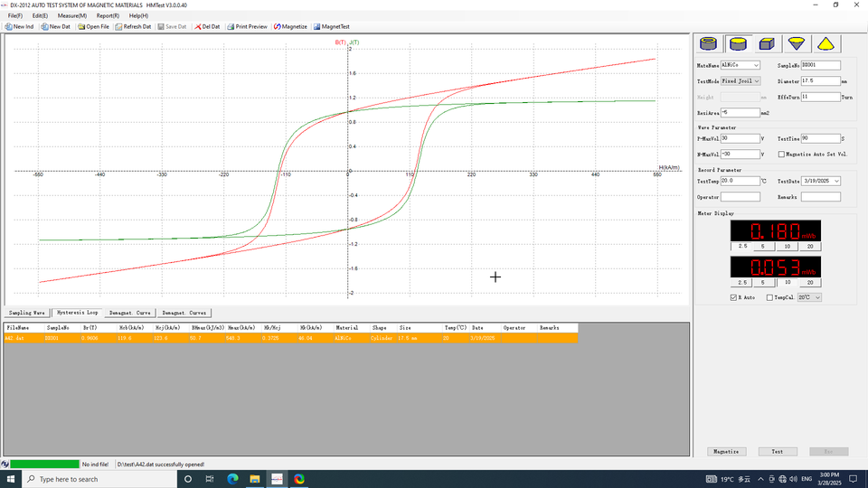Image resolution: width=868 pixels, height=488 pixels.
Task: Click TestTemp input field showing 20.0
Action: (741, 181)
